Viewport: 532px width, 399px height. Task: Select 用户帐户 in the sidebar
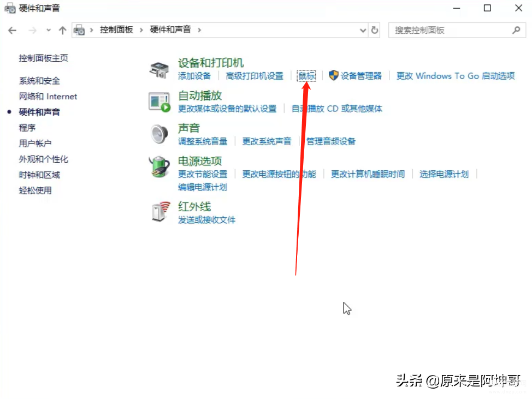pyautogui.click(x=36, y=144)
